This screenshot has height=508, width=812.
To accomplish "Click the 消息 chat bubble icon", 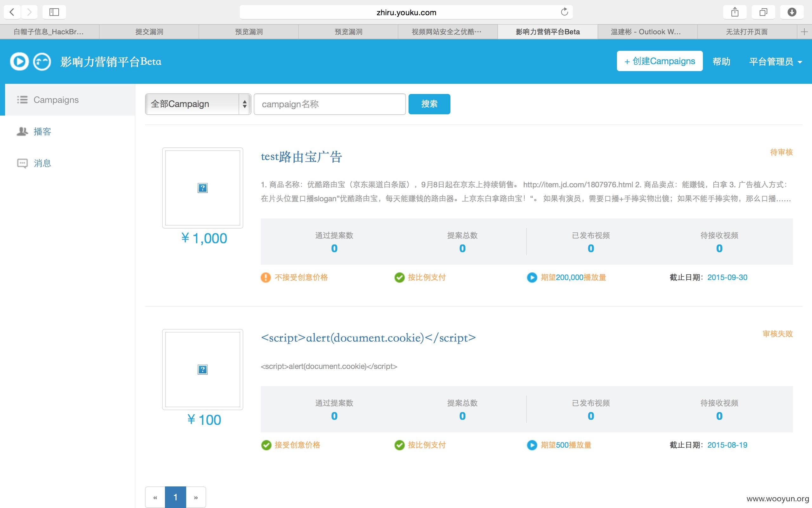I will [22, 163].
